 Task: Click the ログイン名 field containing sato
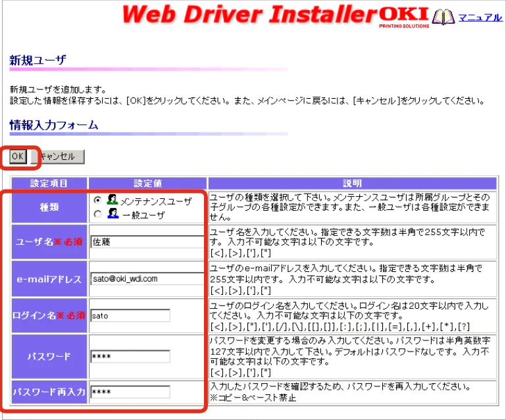[x=130, y=315]
